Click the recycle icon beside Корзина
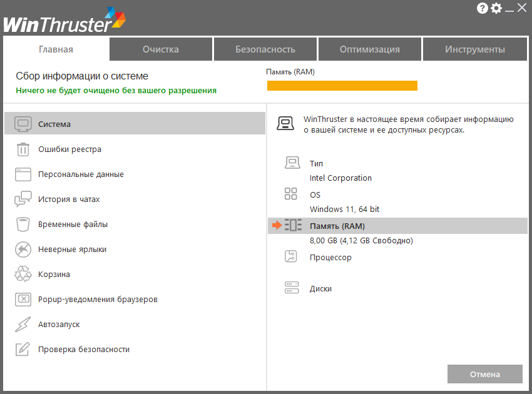The width and height of the screenshot is (532, 394). [23, 274]
